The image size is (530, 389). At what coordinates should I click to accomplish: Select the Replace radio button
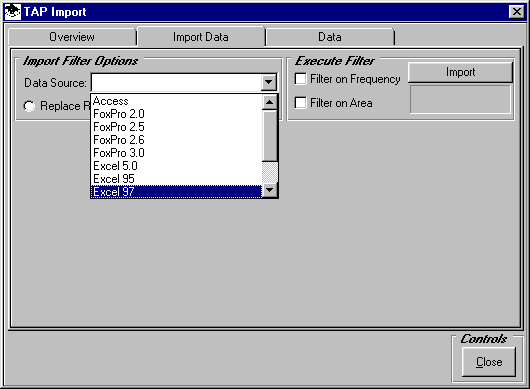(x=29, y=106)
